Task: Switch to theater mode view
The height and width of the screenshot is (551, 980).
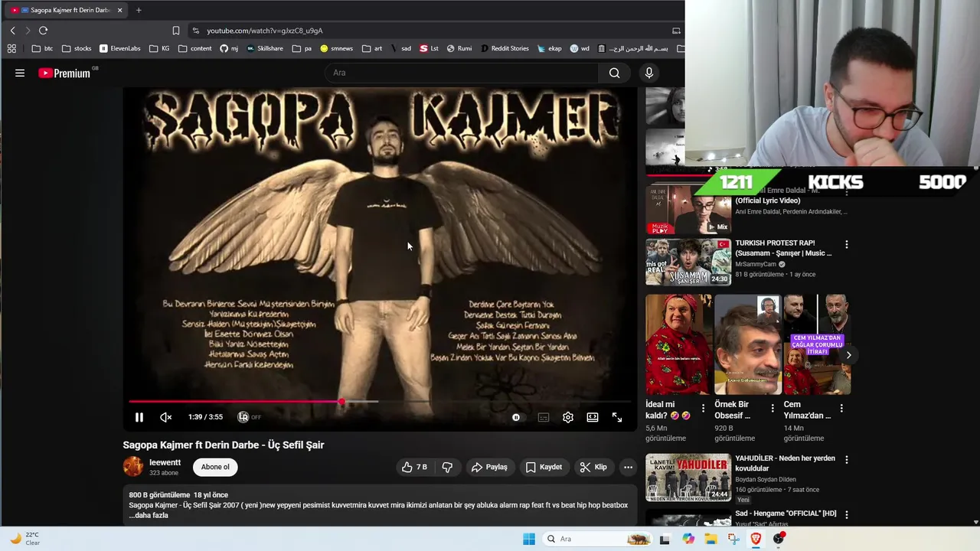Action: (593, 417)
